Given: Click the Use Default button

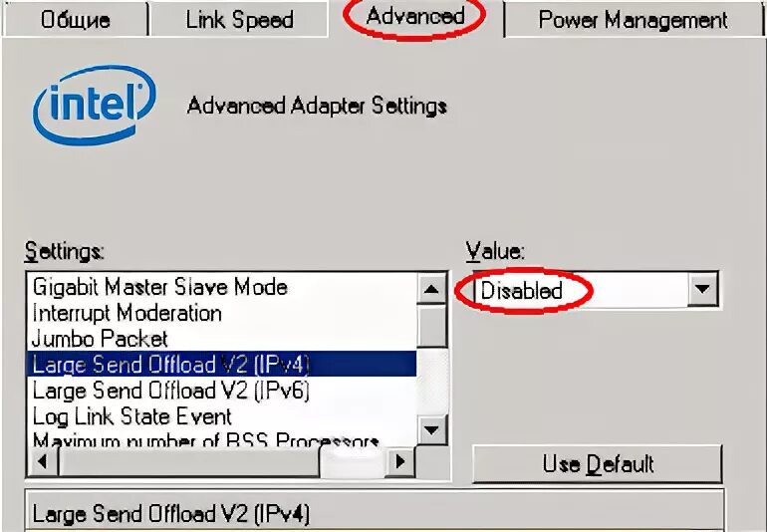Looking at the screenshot, I should click(x=598, y=463).
